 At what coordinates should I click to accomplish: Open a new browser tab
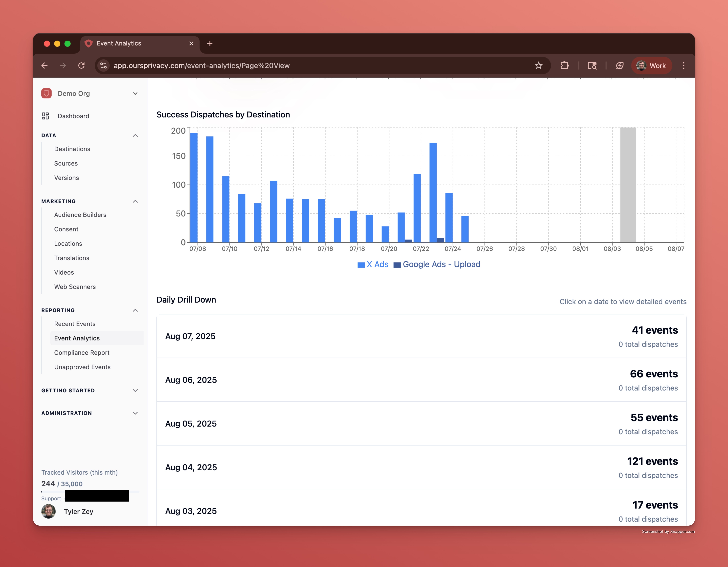[210, 43]
